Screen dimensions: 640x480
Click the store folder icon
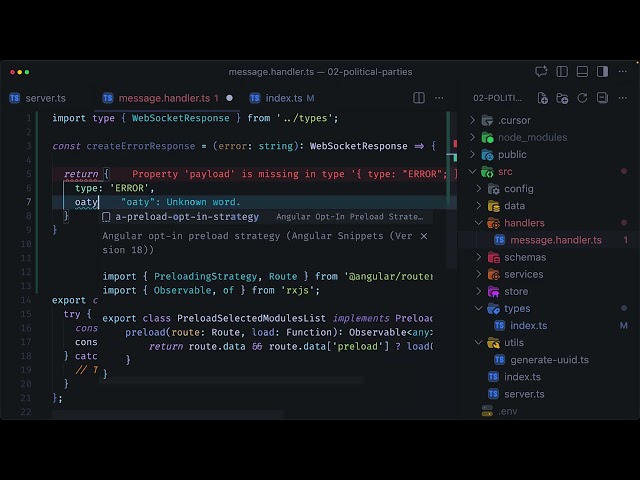coord(493,292)
